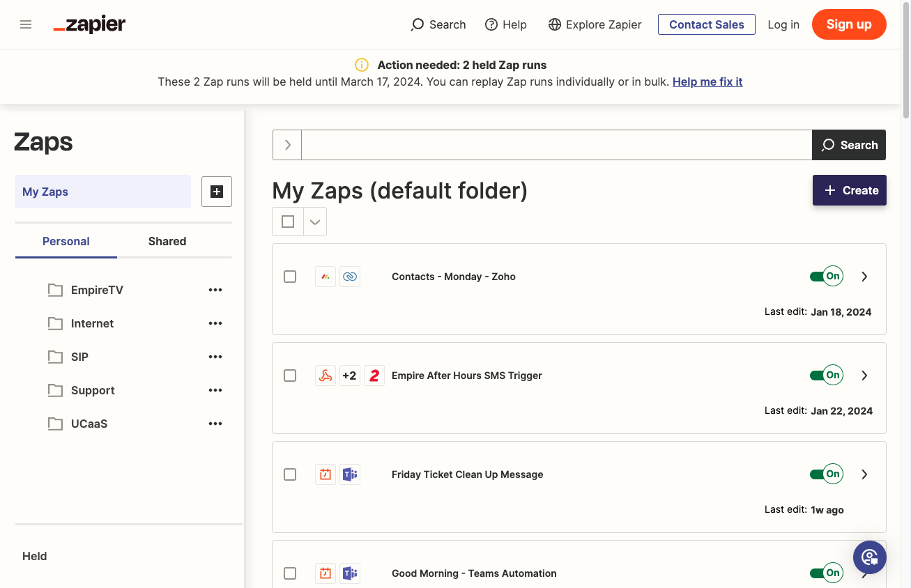Expand Contacts - Monday - Zoho details arrow
This screenshot has height=588, width=911.
(864, 277)
